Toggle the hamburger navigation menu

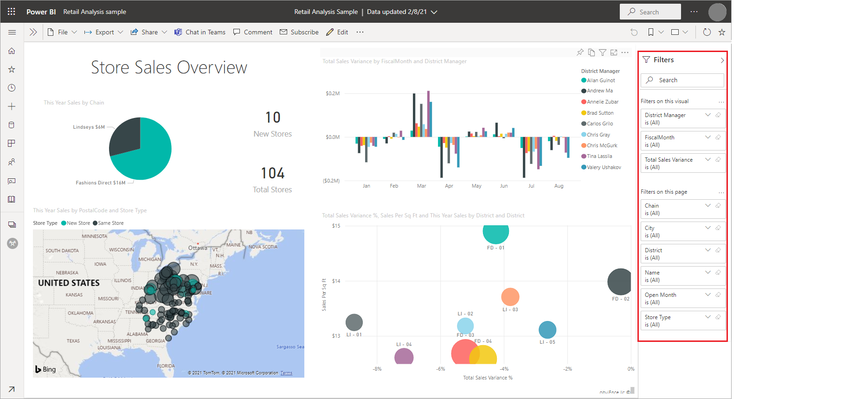[12, 32]
